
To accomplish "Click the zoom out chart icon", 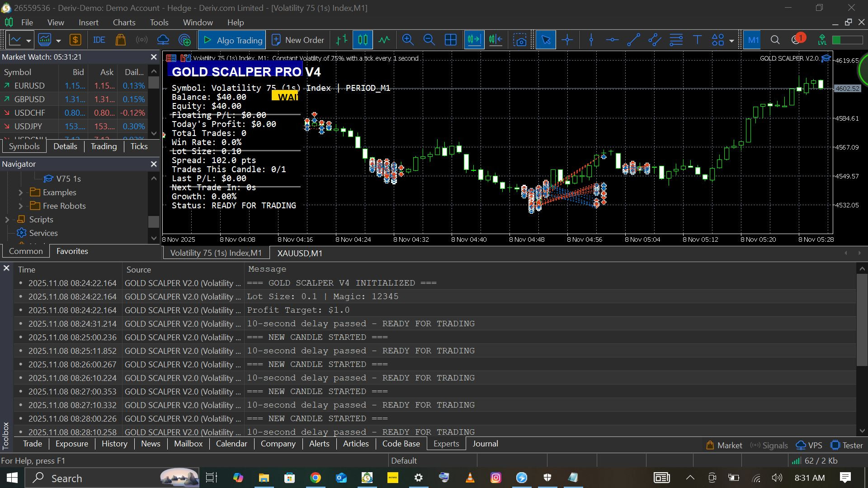I will click(429, 40).
